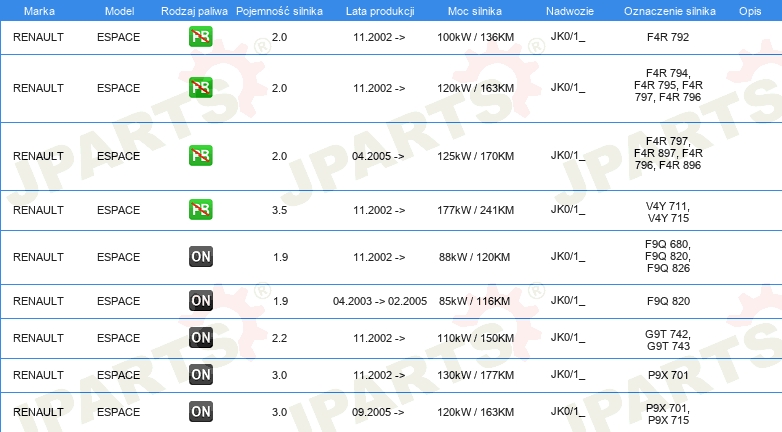Select the F9Q 680, F9Q 820, F9Q 826 cell
The width and height of the screenshot is (782, 432).
[668, 256]
